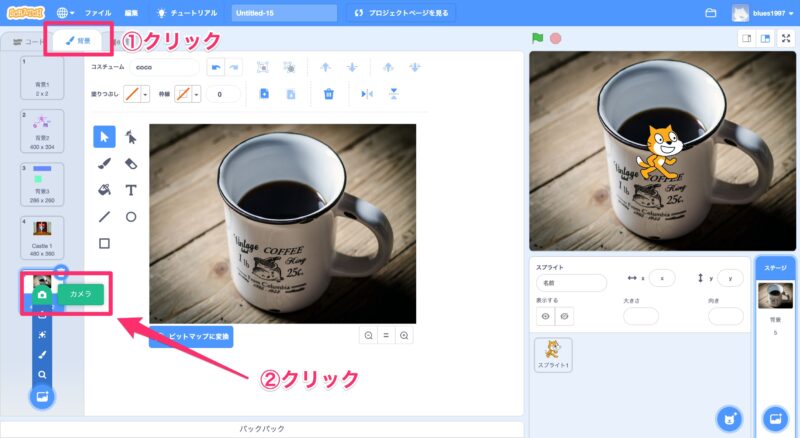Open the ファイル menu
Image resolution: width=800 pixels, height=438 pixels.
(98, 13)
